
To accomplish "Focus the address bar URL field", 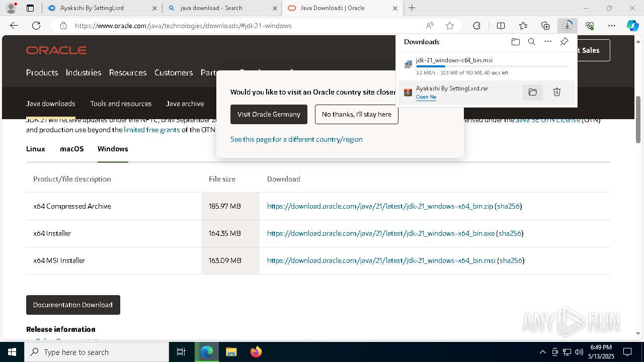I will coord(247,26).
